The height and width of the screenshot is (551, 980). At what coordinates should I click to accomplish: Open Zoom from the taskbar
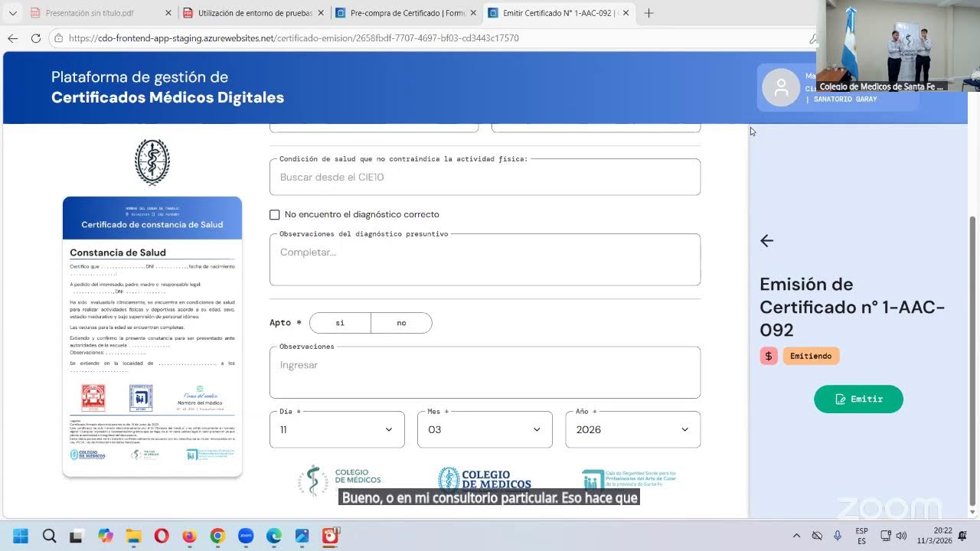coord(246,536)
